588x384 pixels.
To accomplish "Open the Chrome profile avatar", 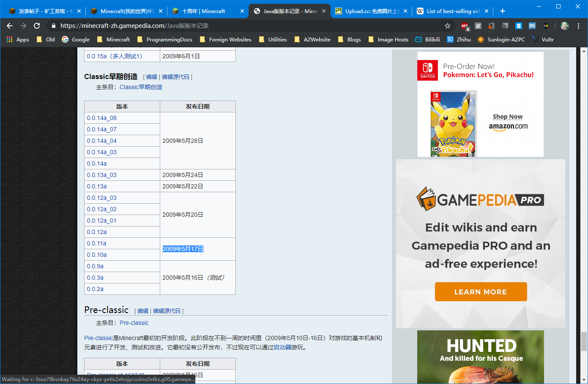I will click(564, 26).
